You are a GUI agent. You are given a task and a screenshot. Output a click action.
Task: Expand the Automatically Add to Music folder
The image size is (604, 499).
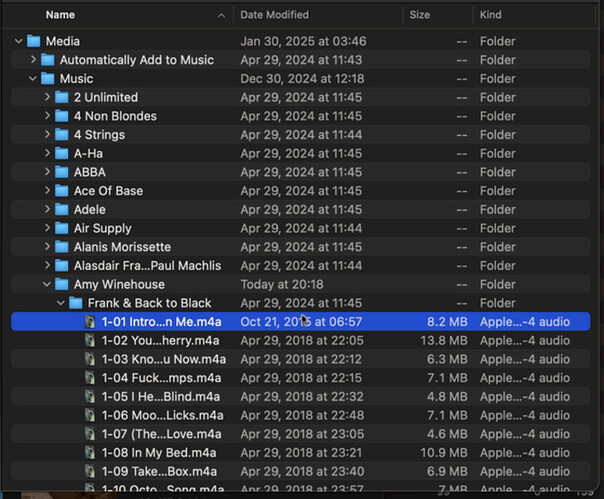coord(33,60)
